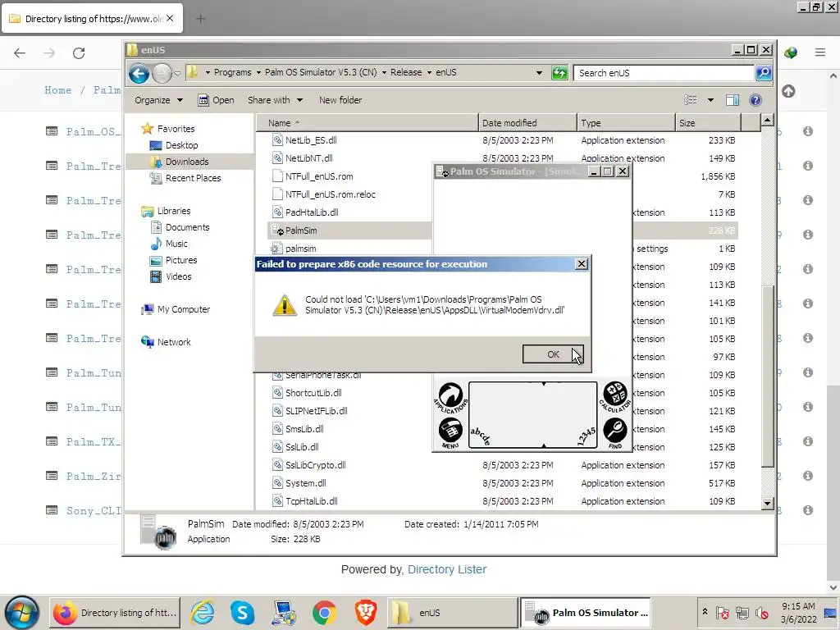Click the change view icon

(x=691, y=100)
